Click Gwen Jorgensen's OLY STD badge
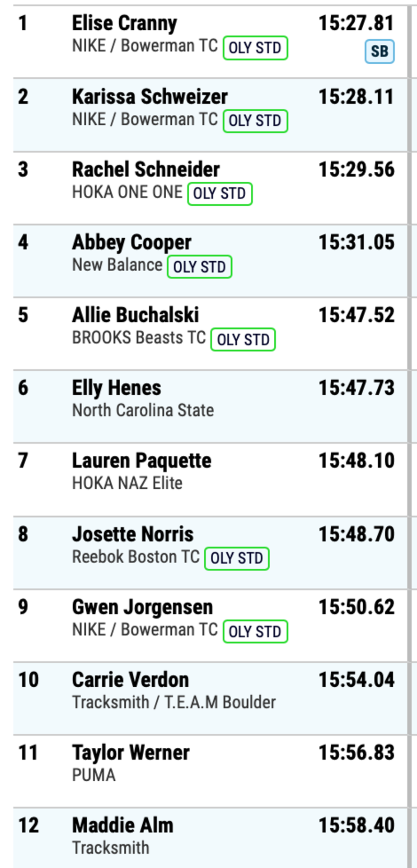Image resolution: width=417 pixels, height=868 pixels. tap(255, 631)
